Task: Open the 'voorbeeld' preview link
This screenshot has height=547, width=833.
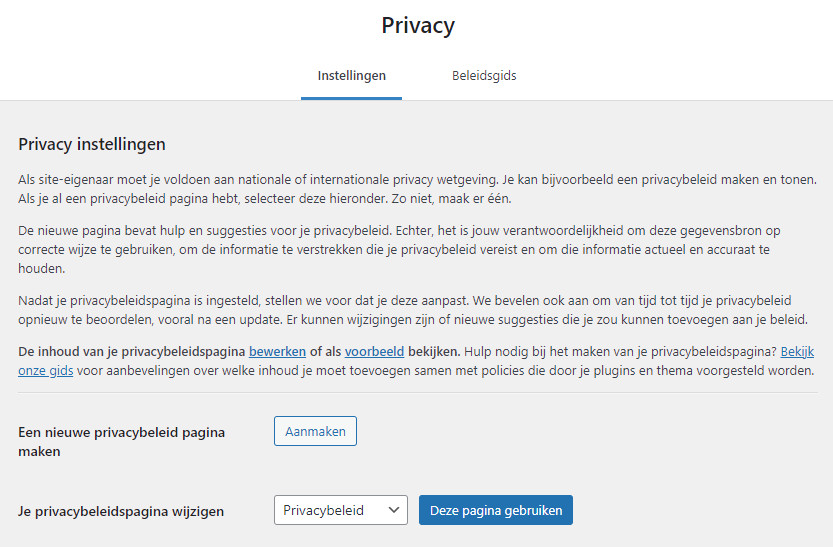Action: pyautogui.click(x=374, y=352)
